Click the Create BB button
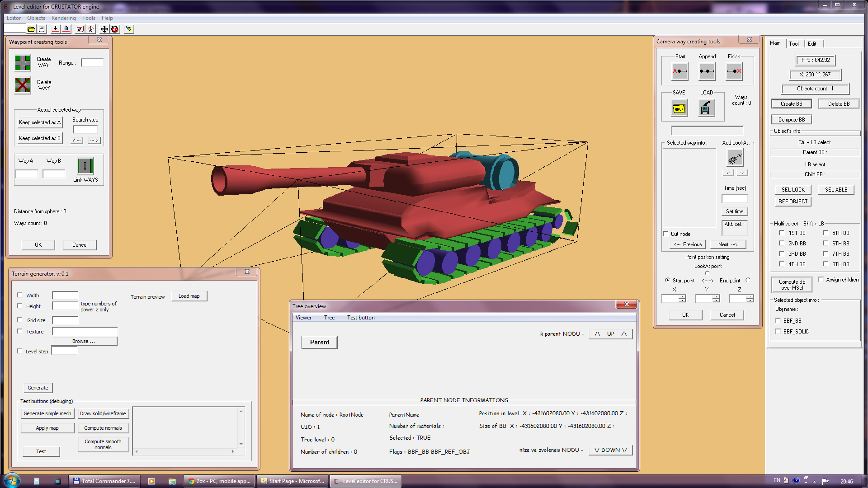This screenshot has width=868, height=488. [791, 104]
